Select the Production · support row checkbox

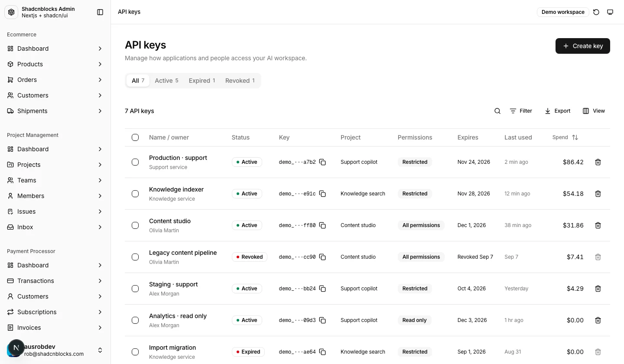(135, 162)
